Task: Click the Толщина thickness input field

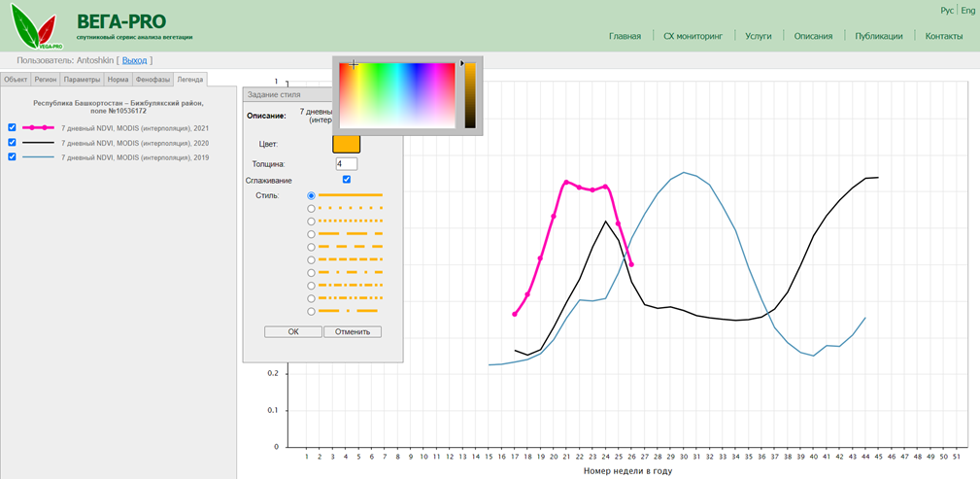Action: click(347, 164)
